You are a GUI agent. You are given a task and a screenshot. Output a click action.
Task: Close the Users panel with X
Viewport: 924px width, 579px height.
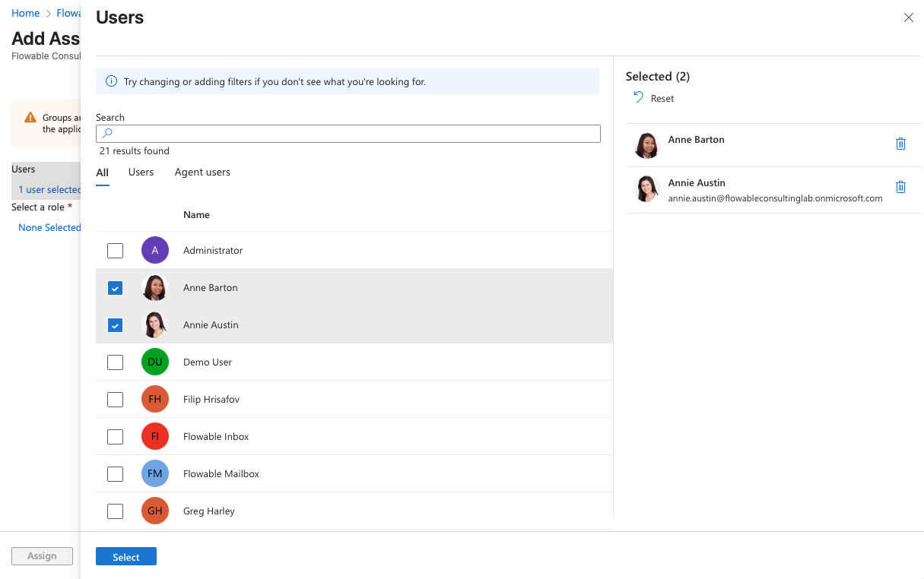pyautogui.click(x=908, y=17)
